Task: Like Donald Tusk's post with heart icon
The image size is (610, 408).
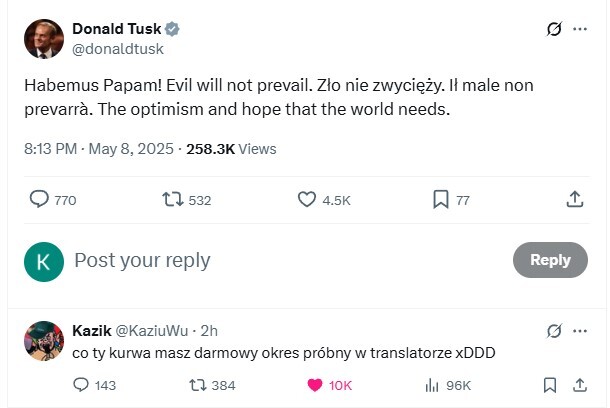Action: tap(308, 200)
